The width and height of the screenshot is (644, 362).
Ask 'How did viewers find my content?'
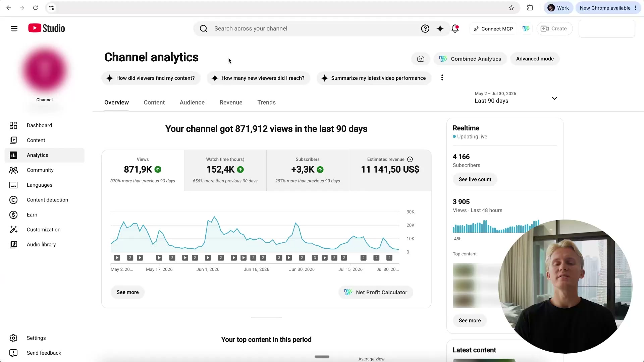151,78
